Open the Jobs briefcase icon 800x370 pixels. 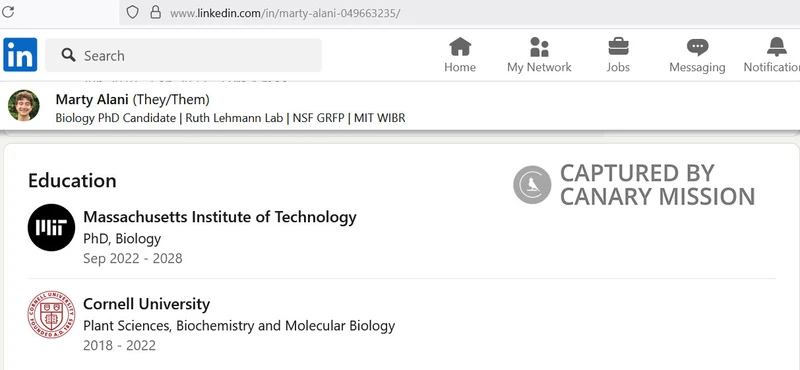tap(618, 47)
